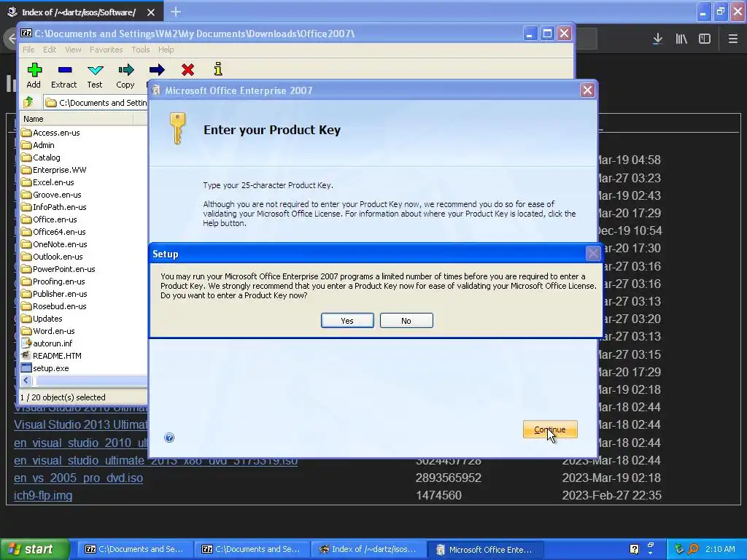Open the Firefox library icon
The width and height of the screenshot is (747, 560).
pyautogui.click(x=681, y=39)
